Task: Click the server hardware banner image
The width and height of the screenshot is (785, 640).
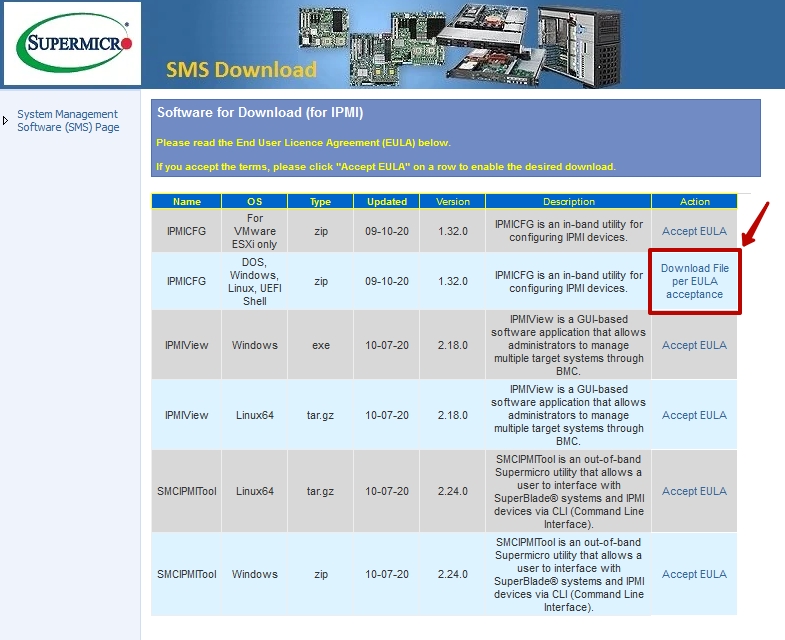Action: [x=460, y=45]
